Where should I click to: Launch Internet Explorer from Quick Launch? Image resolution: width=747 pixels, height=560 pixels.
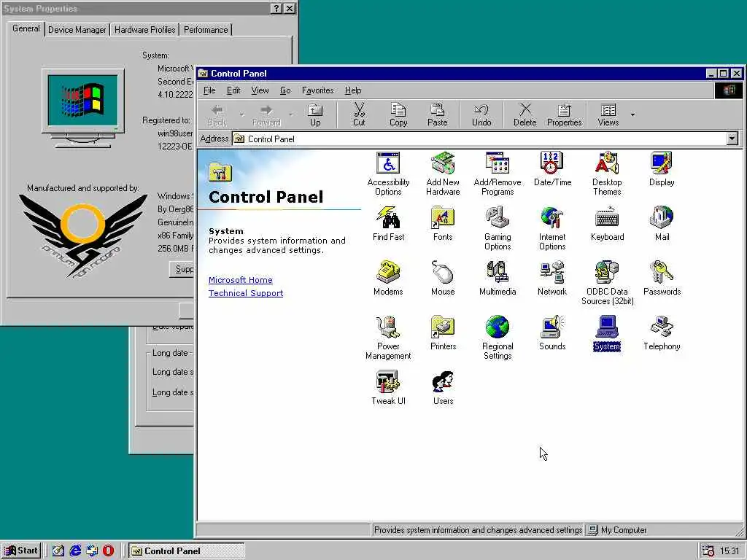[x=75, y=551]
